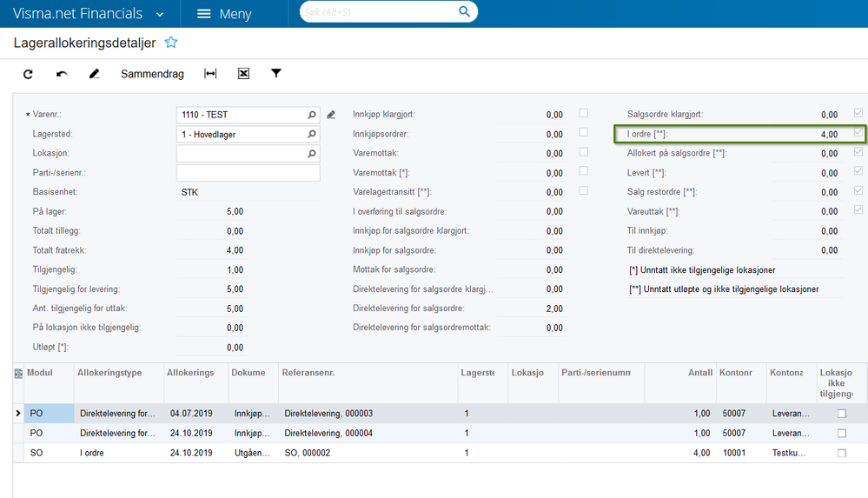Image resolution: width=868 pixels, height=498 pixels.
Task: Open the Lokasjon lookup selector
Action: pyautogui.click(x=312, y=154)
